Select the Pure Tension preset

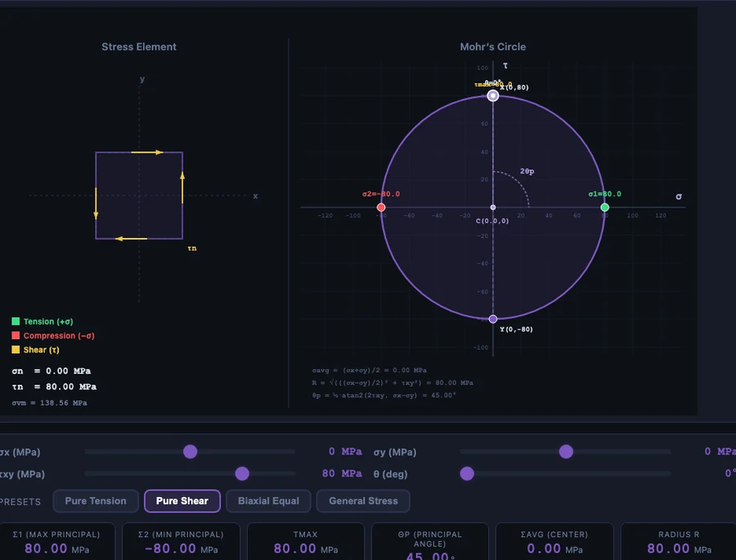point(96,501)
